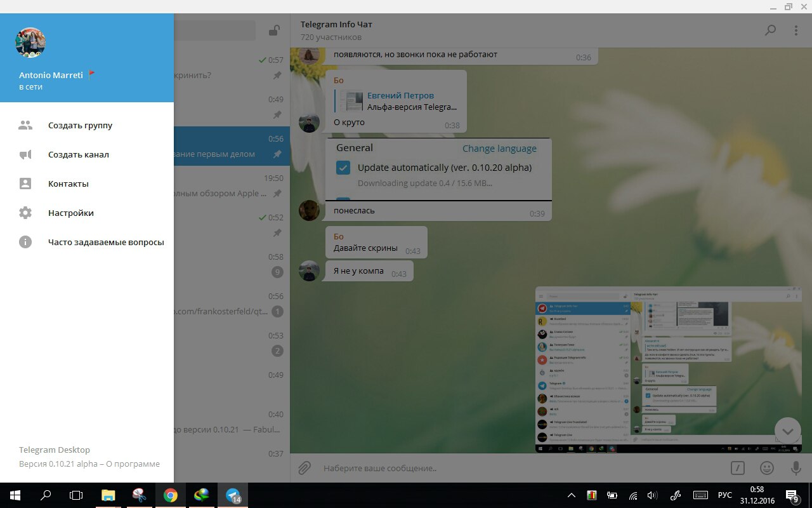Open Google Chrome from taskbar
Viewport: 812px width, 508px height.
click(x=170, y=495)
